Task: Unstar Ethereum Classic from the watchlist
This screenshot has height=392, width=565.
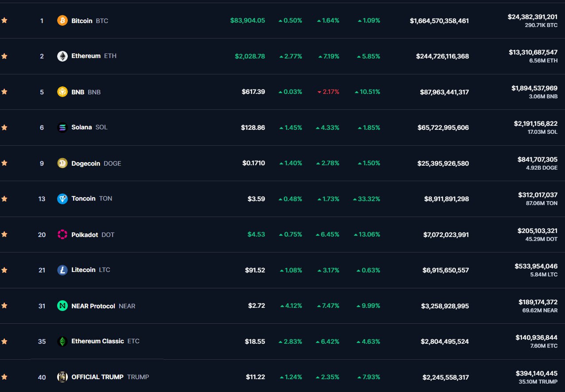Action: click(x=4, y=341)
